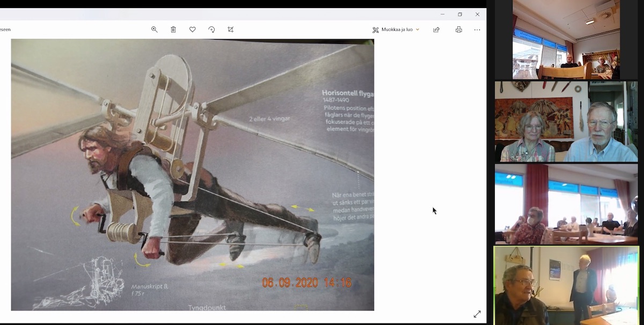Select the dining hall video tile

click(x=566, y=204)
